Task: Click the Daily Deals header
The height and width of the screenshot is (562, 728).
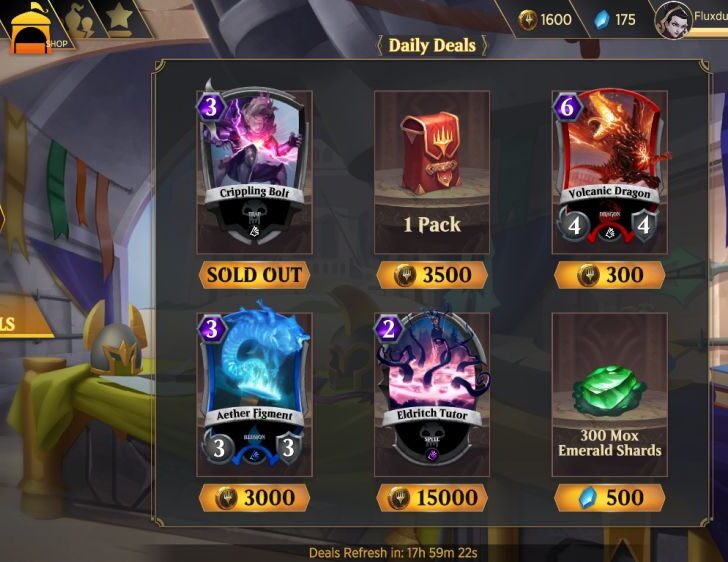Action: 432,46
